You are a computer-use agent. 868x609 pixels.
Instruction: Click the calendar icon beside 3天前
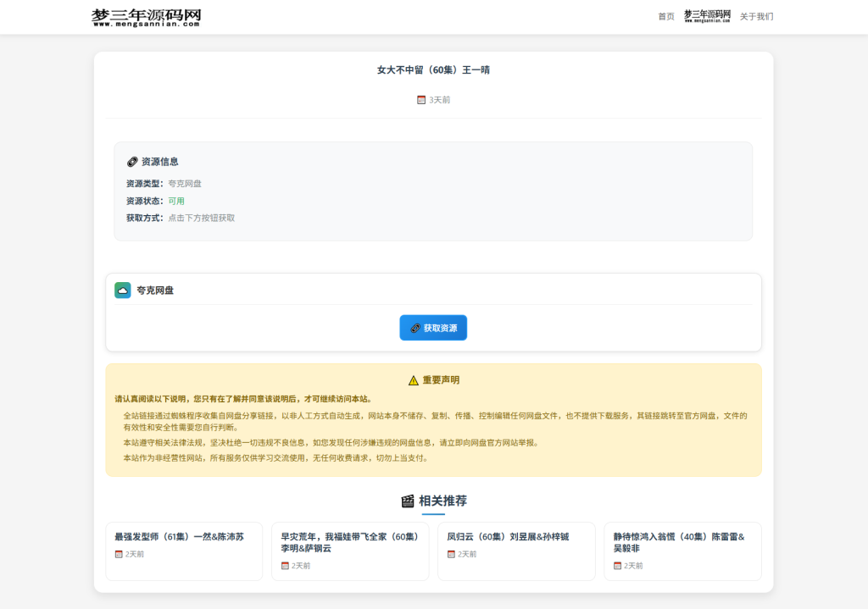421,100
